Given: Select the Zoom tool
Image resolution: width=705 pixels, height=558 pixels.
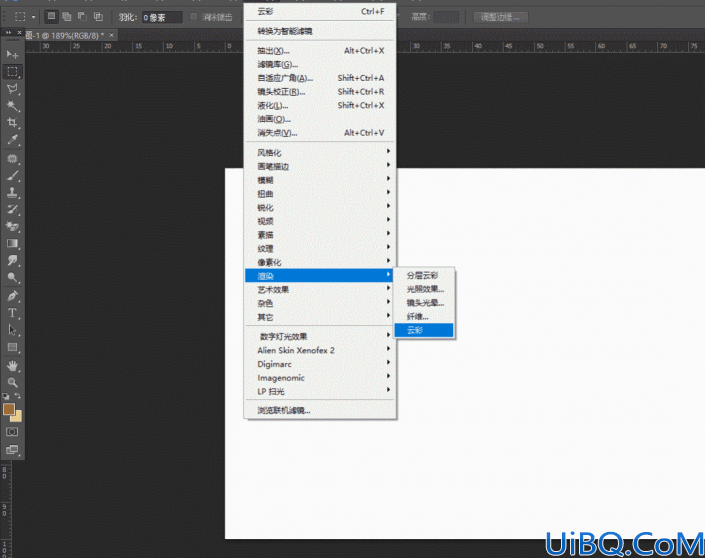Looking at the screenshot, I should (12, 382).
